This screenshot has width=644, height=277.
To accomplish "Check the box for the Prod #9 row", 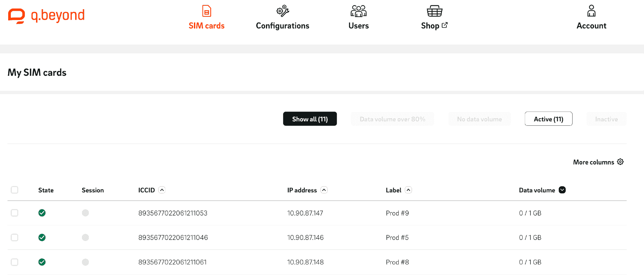I will pyautogui.click(x=14, y=213).
